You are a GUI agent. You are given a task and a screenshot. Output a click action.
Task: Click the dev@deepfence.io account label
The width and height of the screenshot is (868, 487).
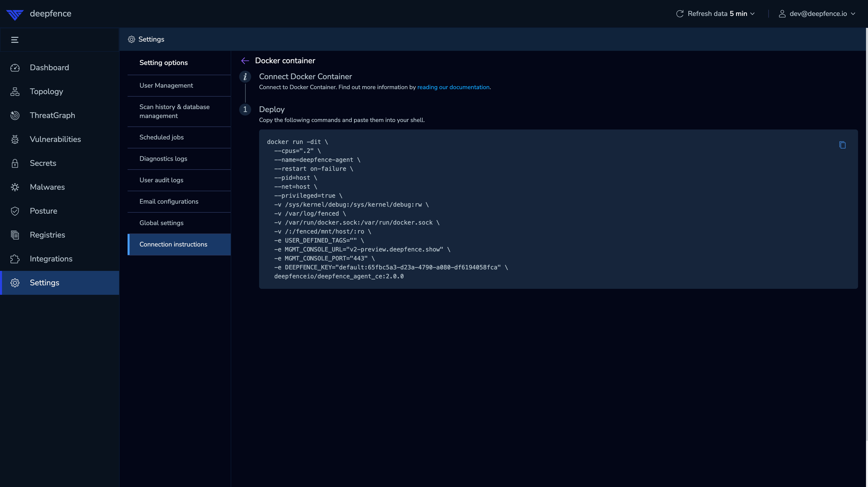point(818,14)
